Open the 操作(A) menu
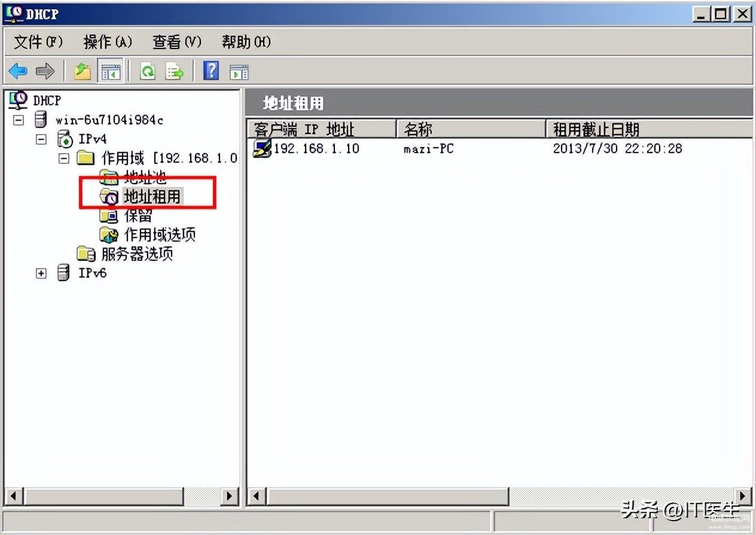 point(108,42)
